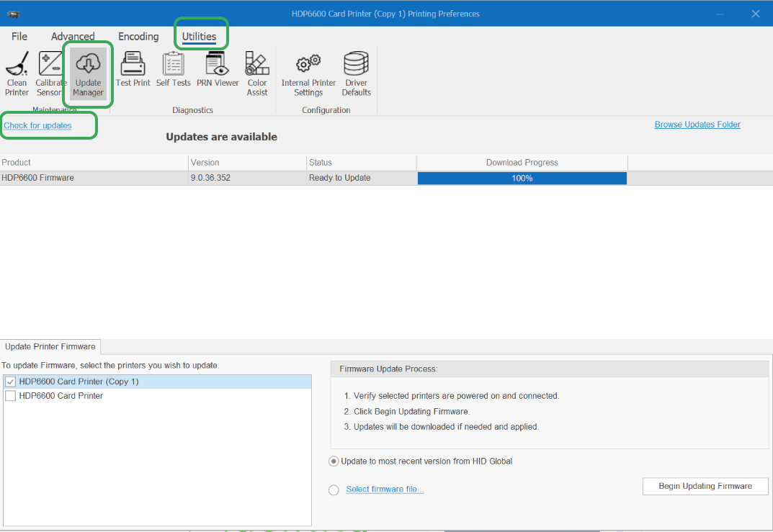Check the HDP6600 Card Printer checkbox
The width and height of the screenshot is (773, 532).
pos(10,396)
